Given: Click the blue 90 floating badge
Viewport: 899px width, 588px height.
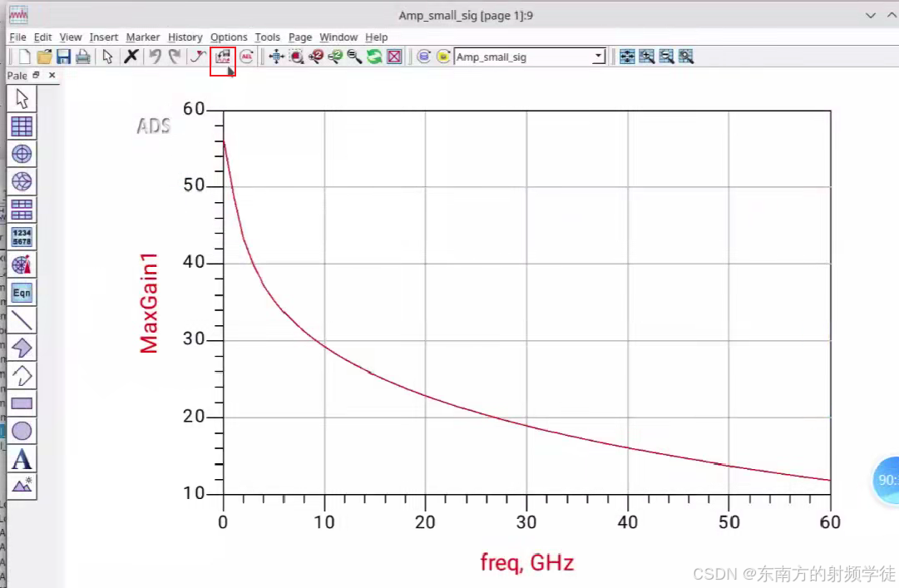Looking at the screenshot, I should [x=886, y=480].
